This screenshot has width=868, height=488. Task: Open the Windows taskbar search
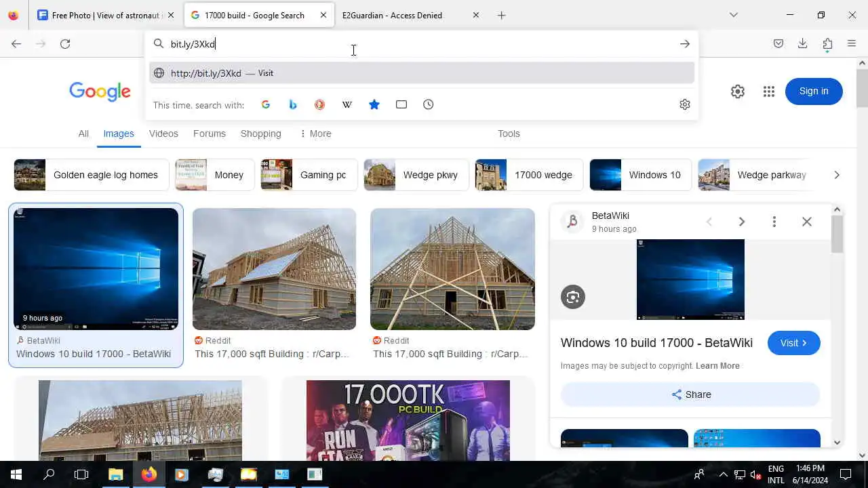[x=49, y=474]
